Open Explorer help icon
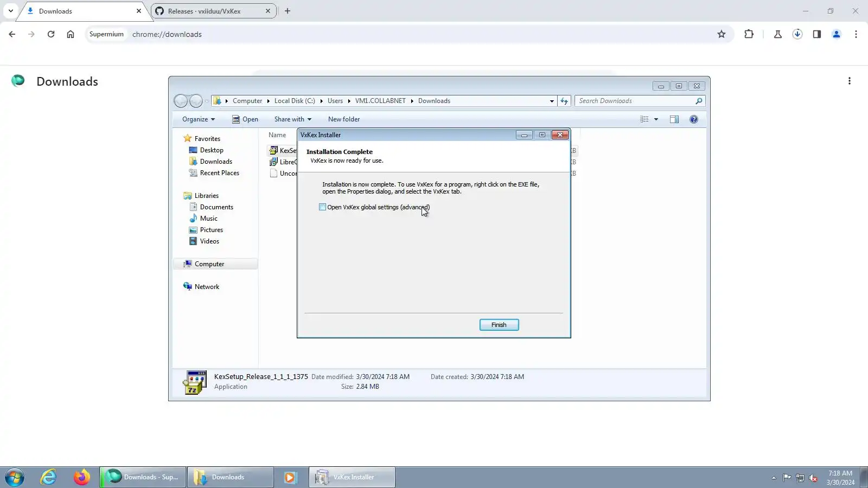Viewport: 868px width, 488px height. tap(694, 119)
